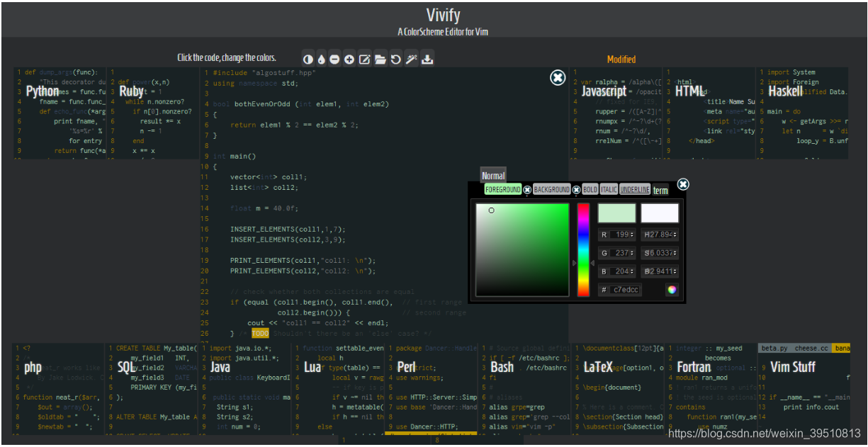The image size is (868, 447).
Task: Click the white previous color swatch
Action: (660, 213)
